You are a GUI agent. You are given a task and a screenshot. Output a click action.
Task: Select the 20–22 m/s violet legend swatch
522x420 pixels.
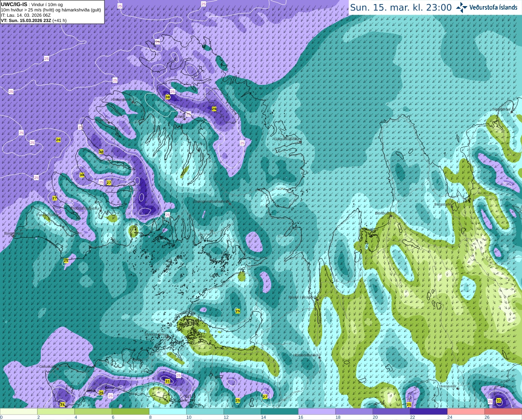[x=391, y=412]
